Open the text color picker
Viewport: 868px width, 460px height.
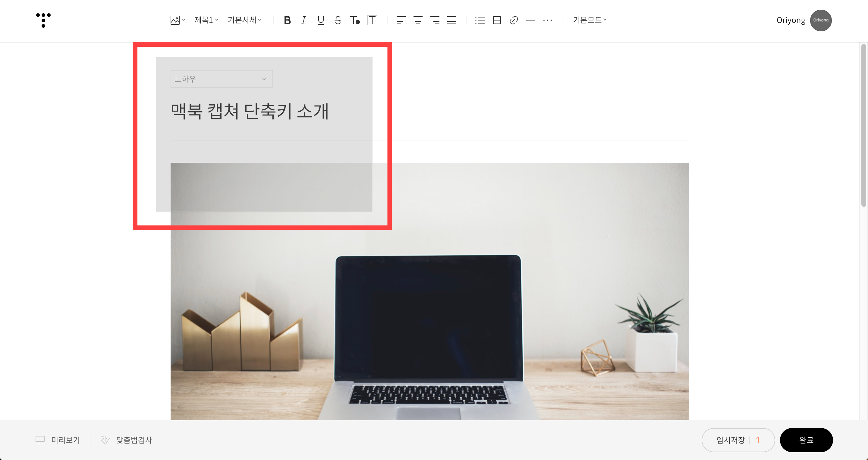click(x=354, y=20)
